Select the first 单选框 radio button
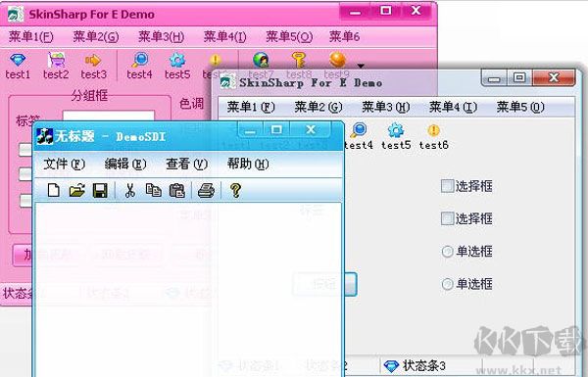This screenshot has height=377, width=588. 447,252
